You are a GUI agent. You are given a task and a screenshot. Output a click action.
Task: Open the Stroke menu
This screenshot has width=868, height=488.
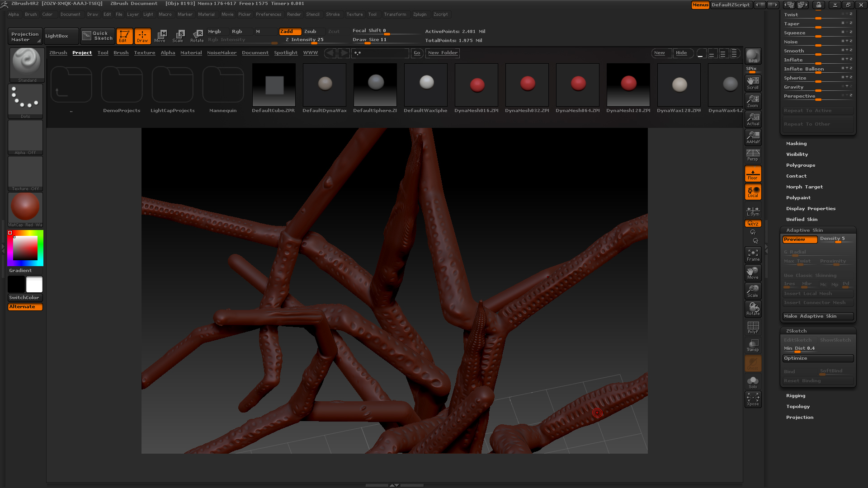[333, 14]
